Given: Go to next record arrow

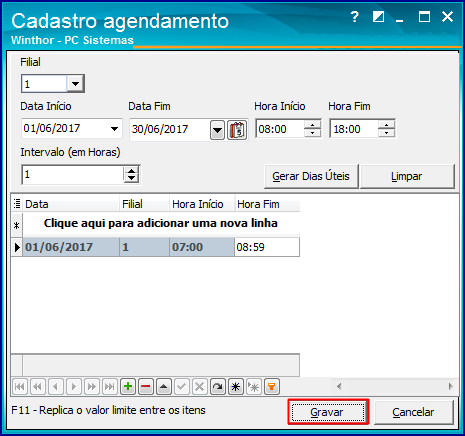Looking at the screenshot, I should (x=74, y=387).
